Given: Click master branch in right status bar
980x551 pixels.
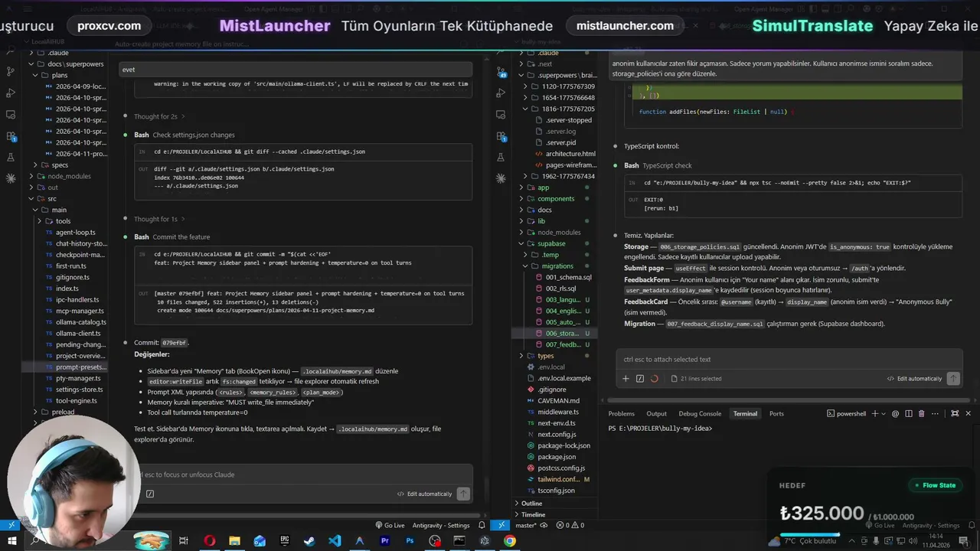Looking at the screenshot, I should (x=526, y=525).
